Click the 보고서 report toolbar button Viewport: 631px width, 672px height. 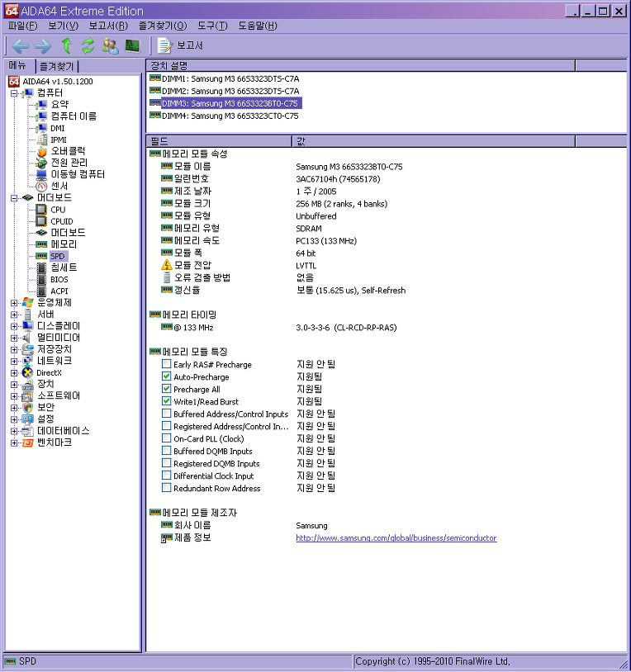(x=181, y=45)
